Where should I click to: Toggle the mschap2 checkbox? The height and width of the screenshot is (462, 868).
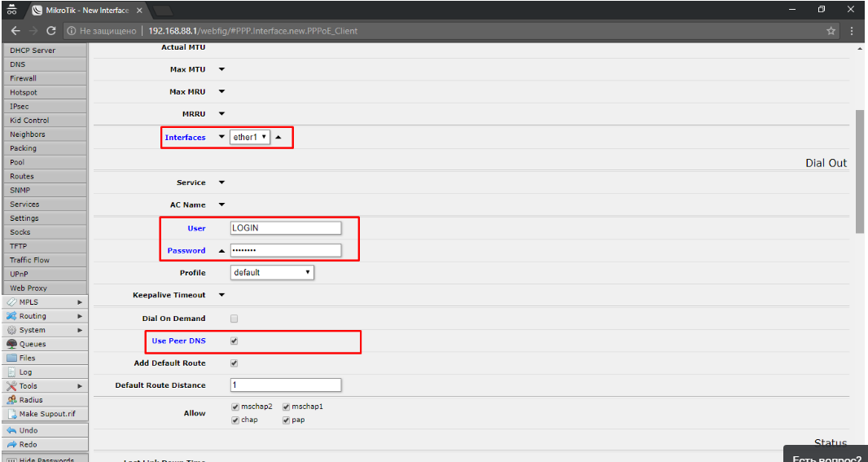click(235, 407)
